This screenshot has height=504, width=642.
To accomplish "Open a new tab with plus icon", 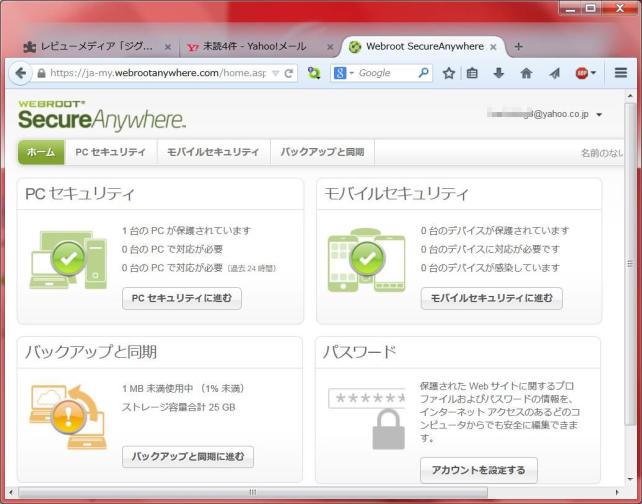I will tap(518, 46).
